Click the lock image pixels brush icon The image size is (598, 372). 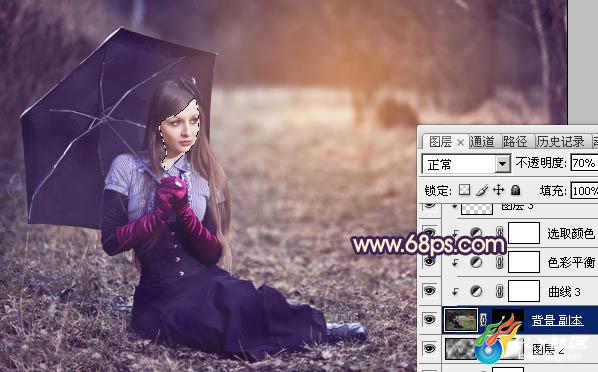(x=482, y=190)
